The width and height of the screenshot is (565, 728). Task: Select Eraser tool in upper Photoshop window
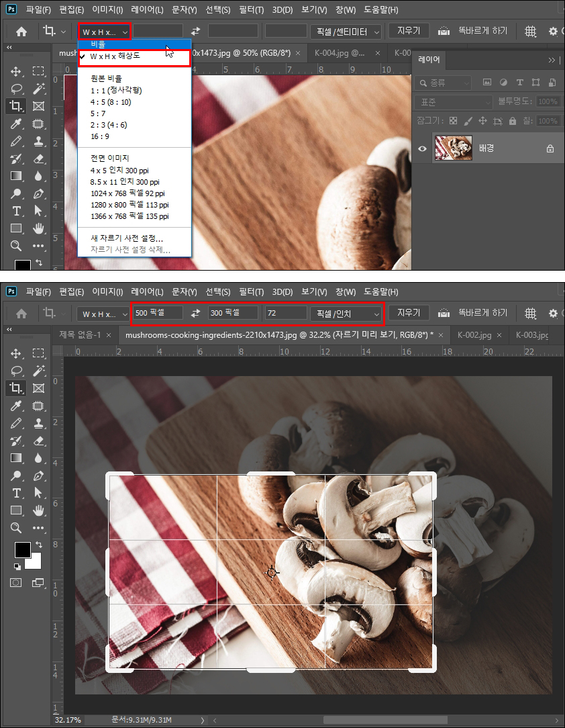[38, 158]
